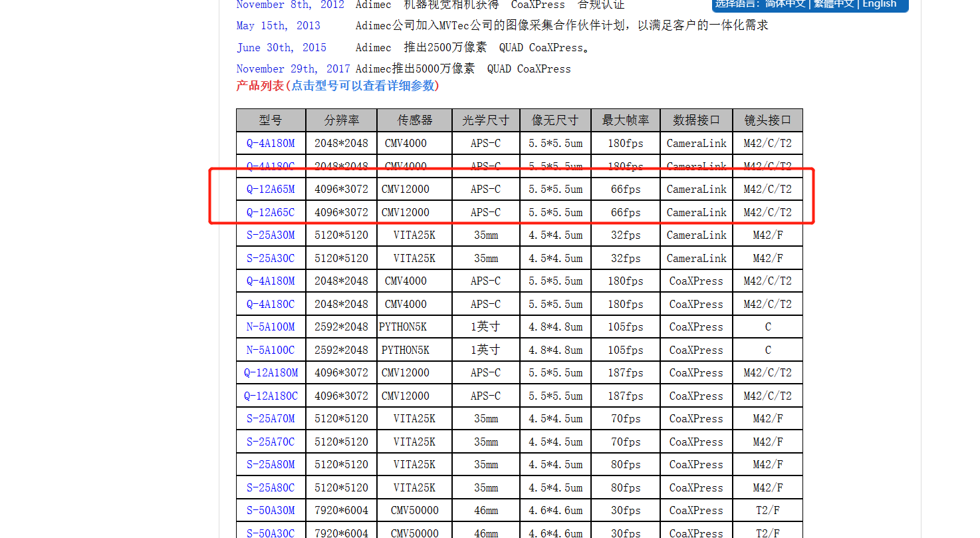Click the 分辨率 column header
Image resolution: width=980 pixels, height=538 pixels.
pyautogui.click(x=341, y=120)
